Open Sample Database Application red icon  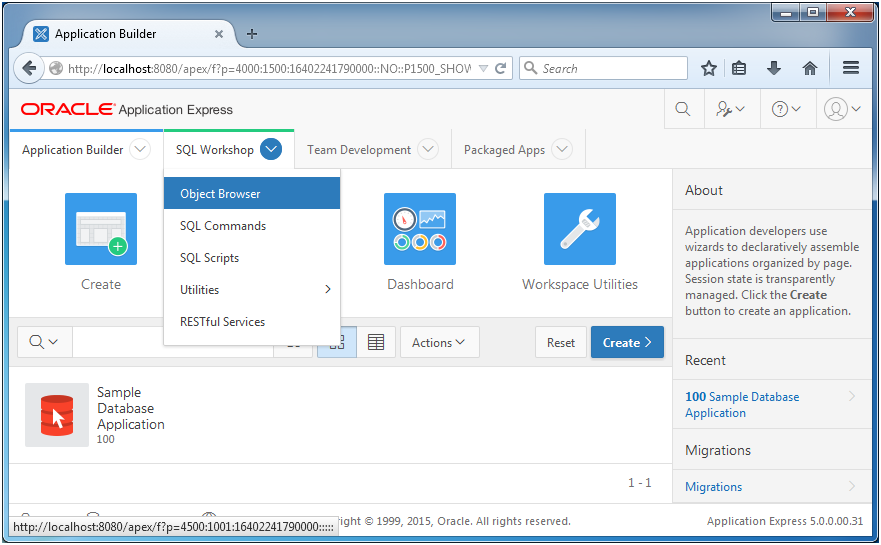coord(57,415)
